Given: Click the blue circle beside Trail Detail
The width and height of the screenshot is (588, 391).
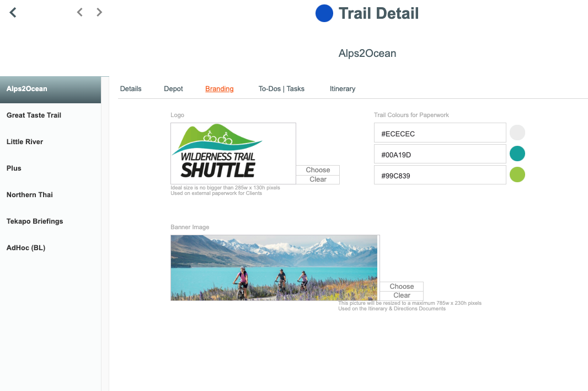Looking at the screenshot, I should point(324,13).
